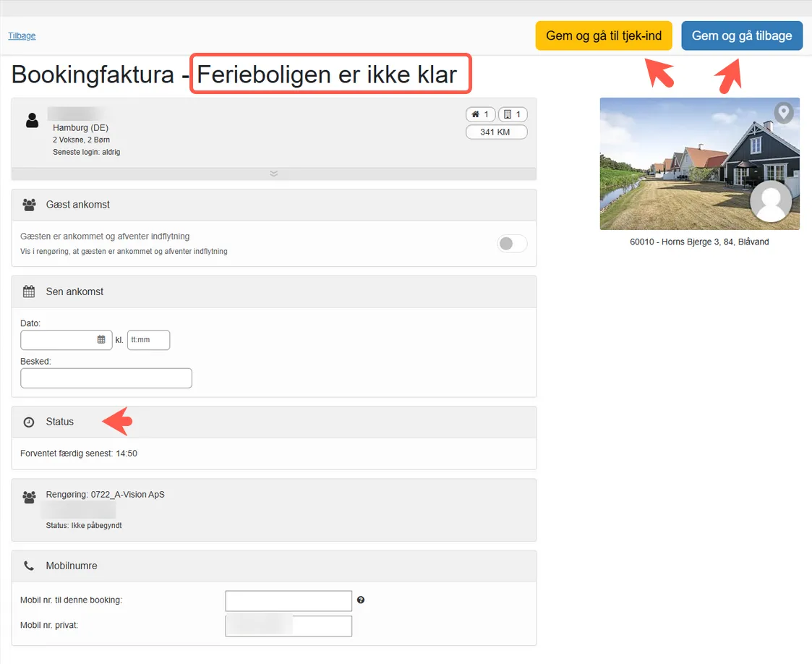Click the tt:mm time field
This screenshot has width=812, height=664.
148,339
